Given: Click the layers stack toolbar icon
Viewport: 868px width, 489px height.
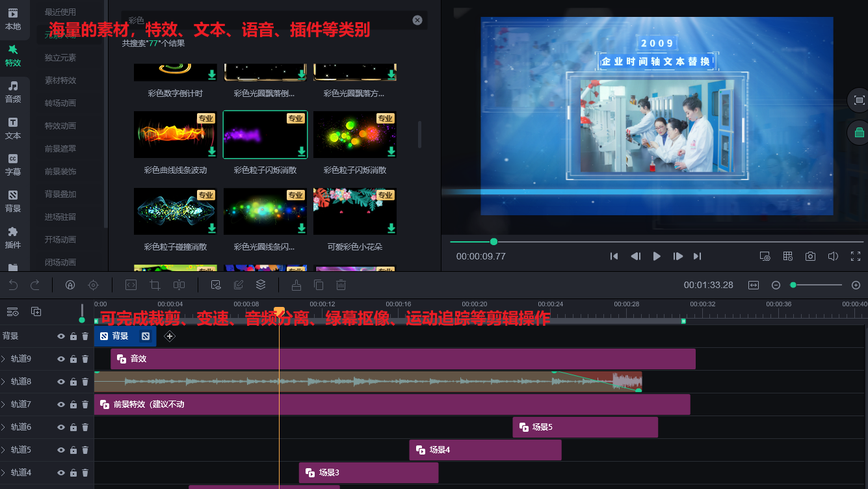Looking at the screenshot, I should coord(261,285).
